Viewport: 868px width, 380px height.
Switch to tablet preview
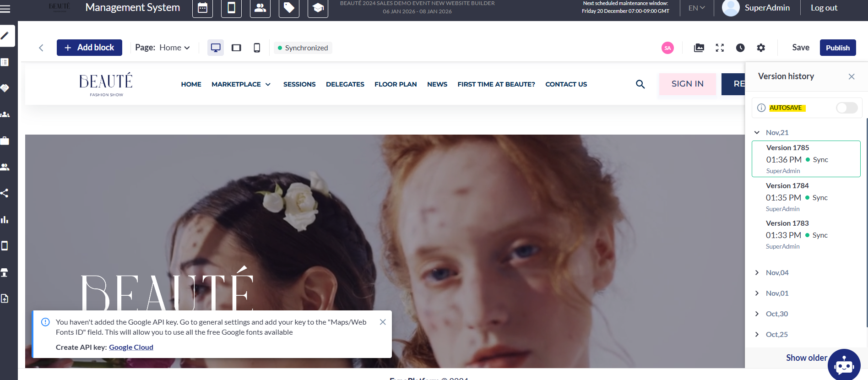[x=236, y=48]
